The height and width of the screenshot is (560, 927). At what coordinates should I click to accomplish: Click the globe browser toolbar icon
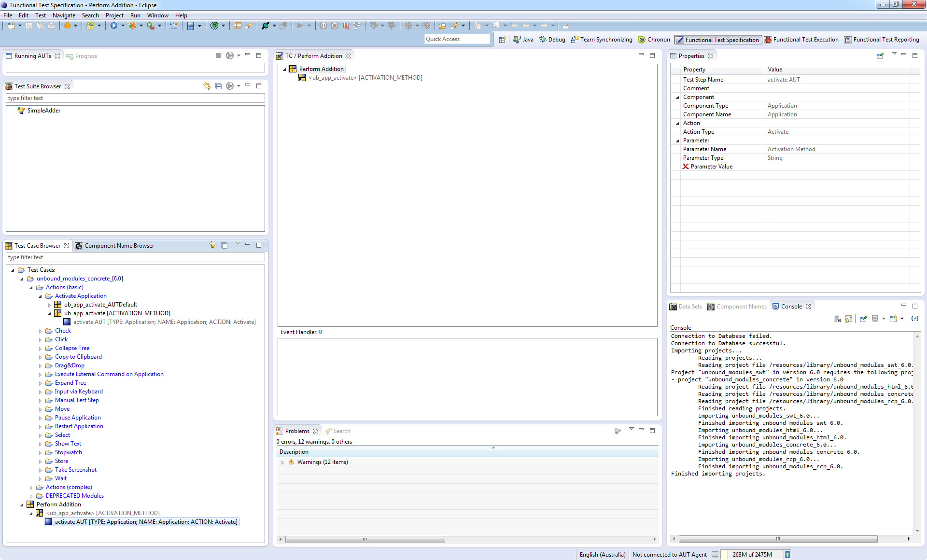pyautogui.click(x=214, y=26)
